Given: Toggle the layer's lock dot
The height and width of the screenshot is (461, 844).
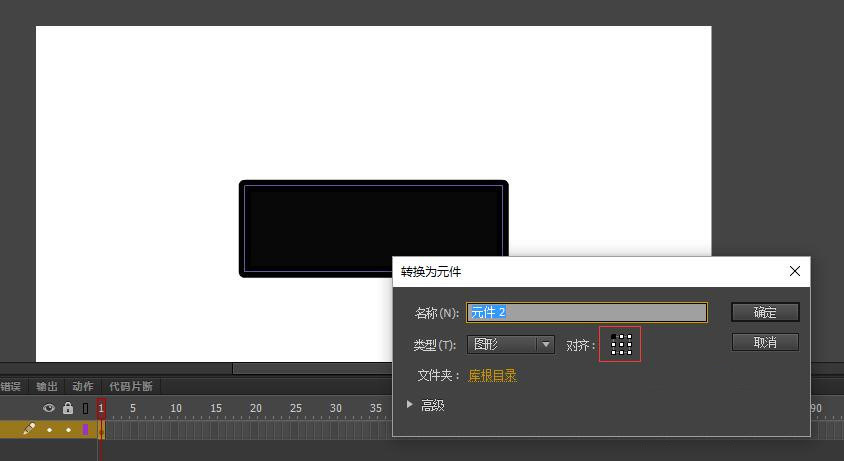Looking at the screenshot, I should 68,430.
